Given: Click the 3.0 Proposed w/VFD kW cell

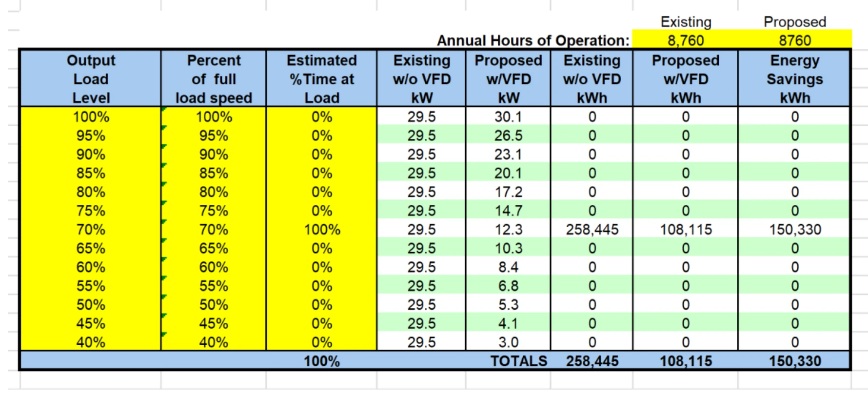Looking at the screenshot, I should (508, 342).
